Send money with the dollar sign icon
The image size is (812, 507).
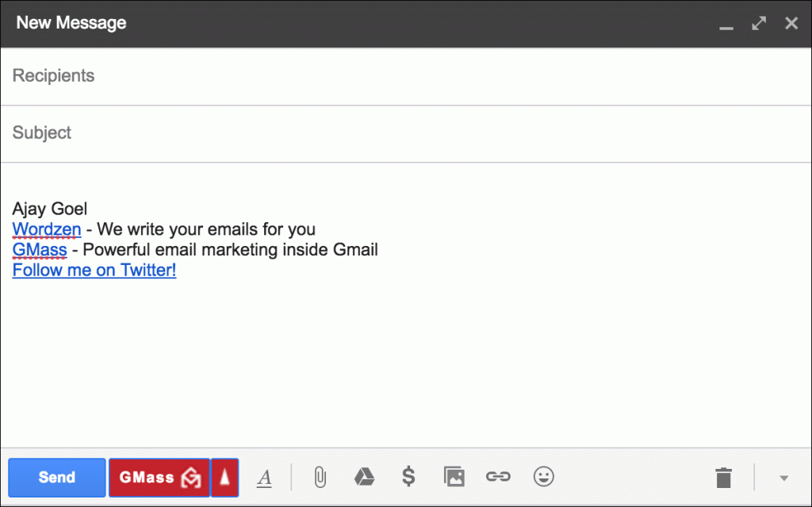(408, 477)
